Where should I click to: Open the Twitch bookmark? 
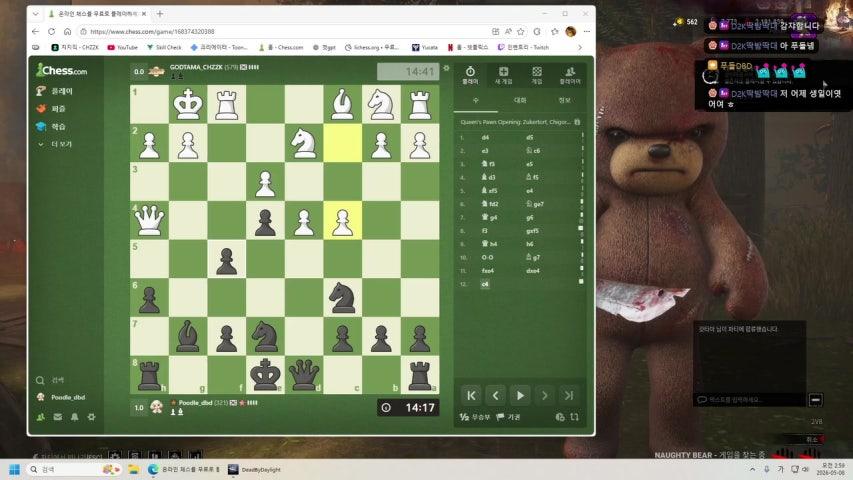523,47
